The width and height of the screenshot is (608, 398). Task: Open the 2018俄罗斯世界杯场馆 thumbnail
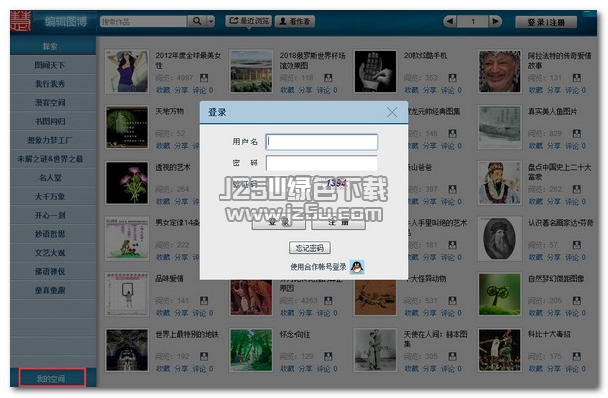pyautogui.click(x=251, y=71)
